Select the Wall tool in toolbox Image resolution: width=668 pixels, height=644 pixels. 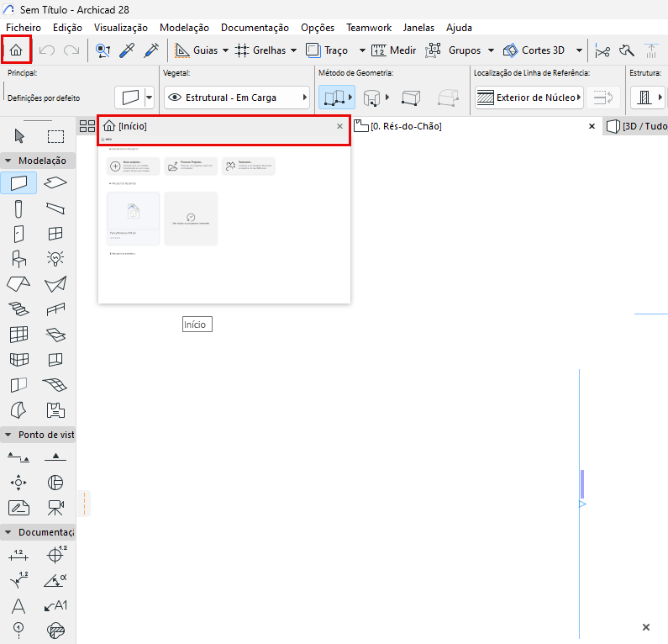tap(18, 182)
